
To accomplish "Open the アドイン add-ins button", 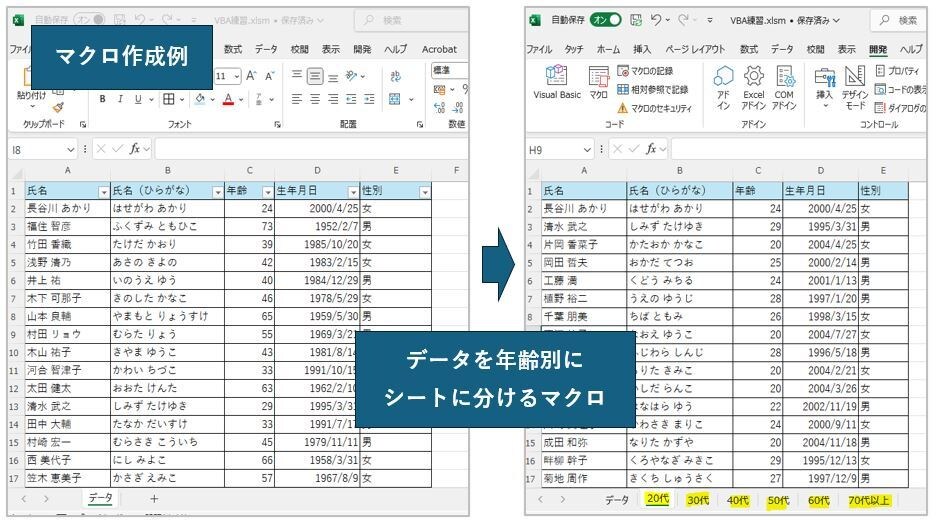I will pyautogui.click(x=724, y=88).
